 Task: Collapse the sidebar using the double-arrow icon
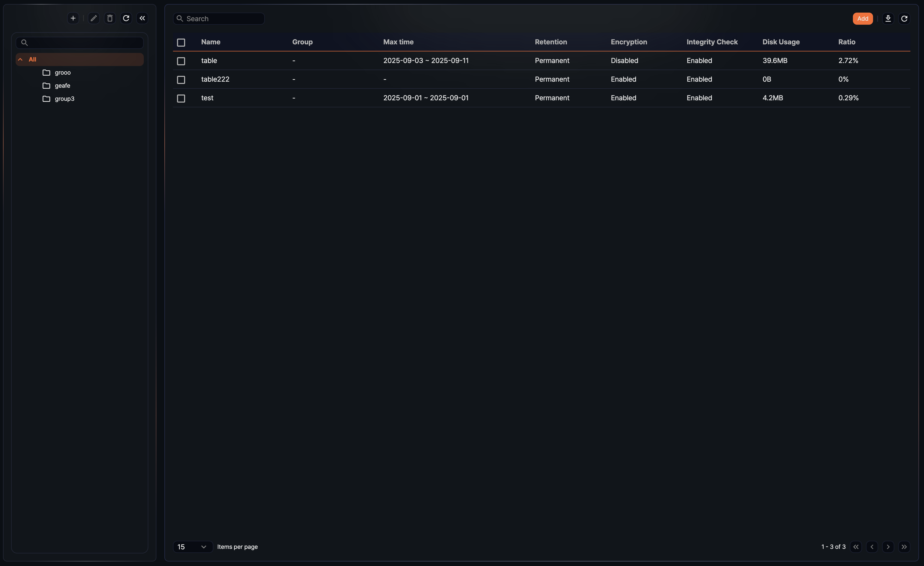[x=142, y=18]
